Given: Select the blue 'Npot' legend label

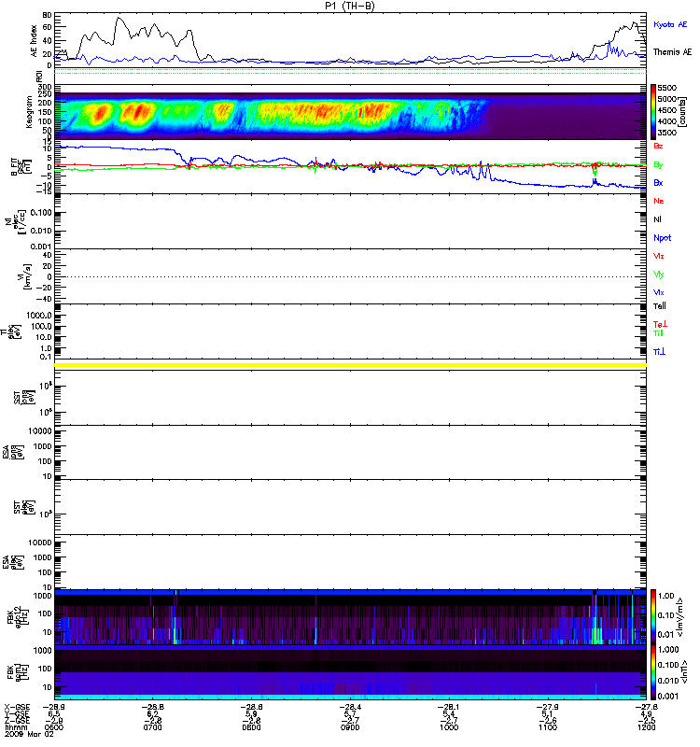Looking at the screenshot, I should tap(663, 238).
